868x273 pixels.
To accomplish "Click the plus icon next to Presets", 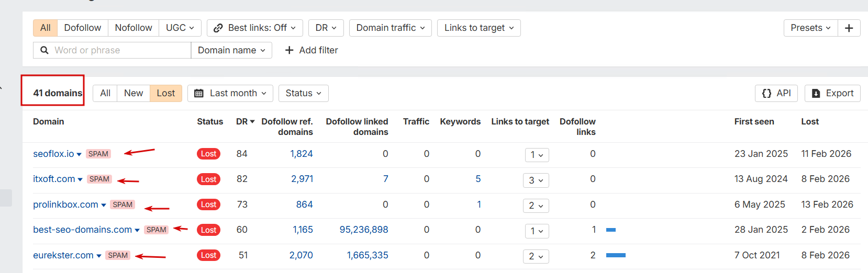I will [x=849, y=28].
